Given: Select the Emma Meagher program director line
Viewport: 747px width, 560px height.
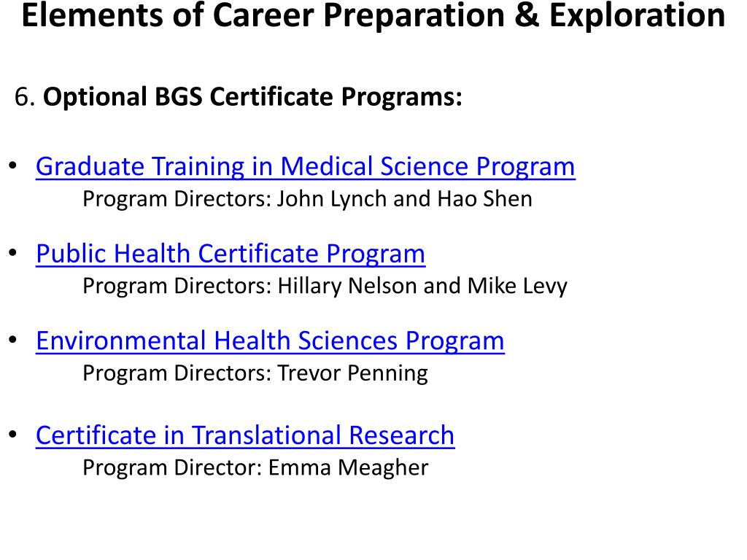Looking at the screenshot, I should pos(255,467).
